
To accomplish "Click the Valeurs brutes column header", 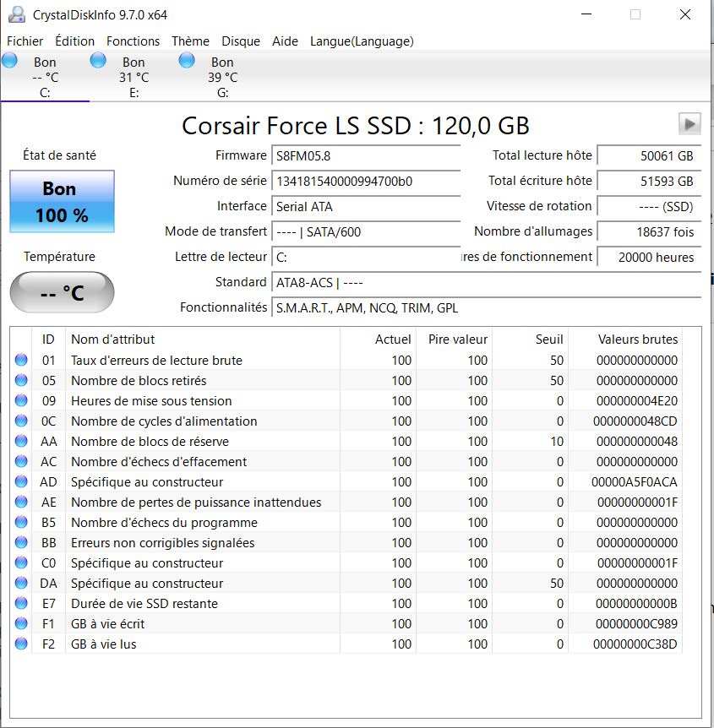I will tap(625, 339).
